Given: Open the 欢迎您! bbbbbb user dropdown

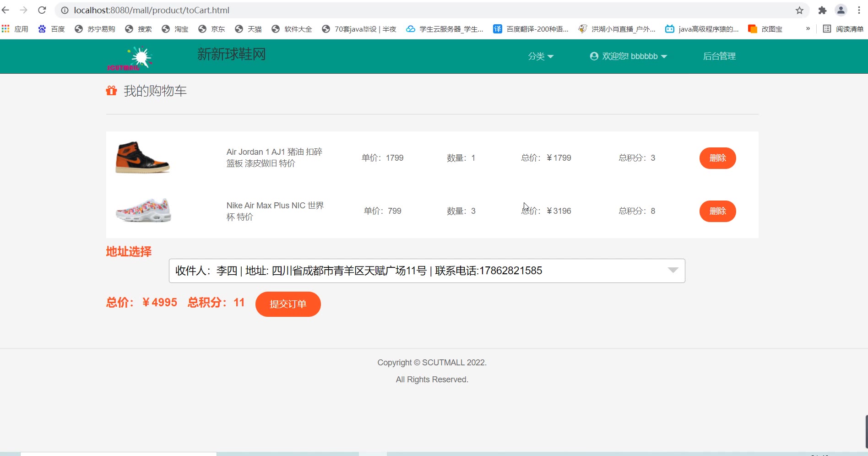Looking at the screenshot, I should [628, 56].
